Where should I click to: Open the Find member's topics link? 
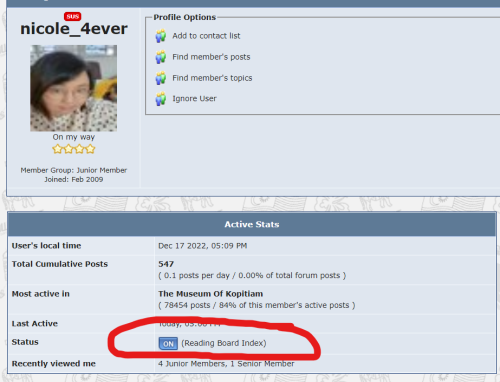click(x=212, y=78)
